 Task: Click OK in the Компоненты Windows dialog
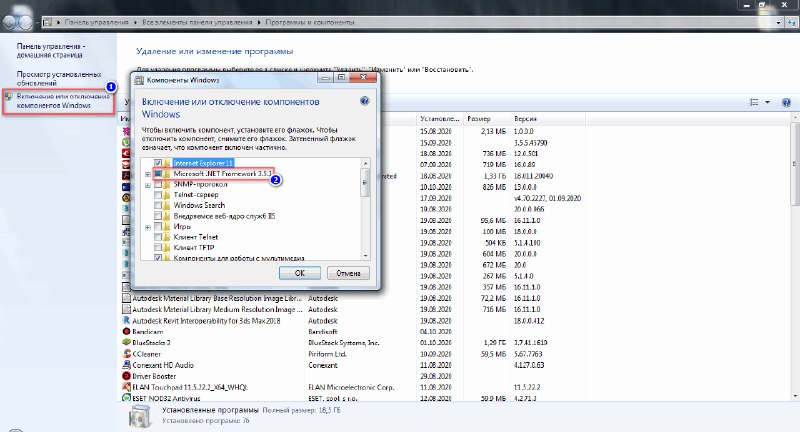pyautogui.click(x=300, y=273)
